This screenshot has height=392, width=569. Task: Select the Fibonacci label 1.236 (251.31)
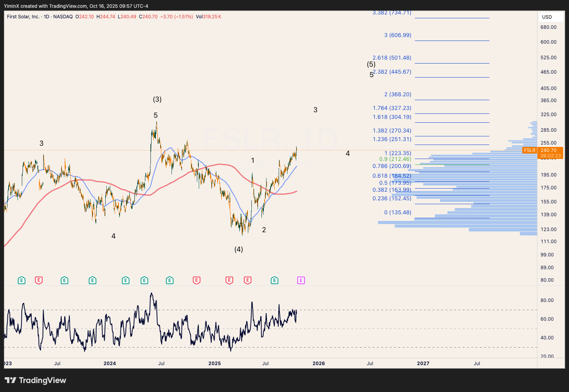click(392, 139)
